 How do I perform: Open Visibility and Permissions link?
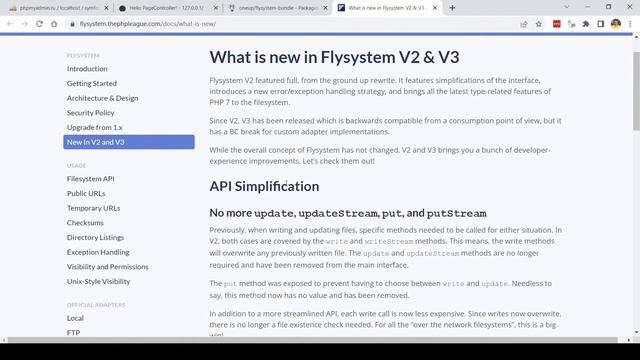[x=108, y=267]
